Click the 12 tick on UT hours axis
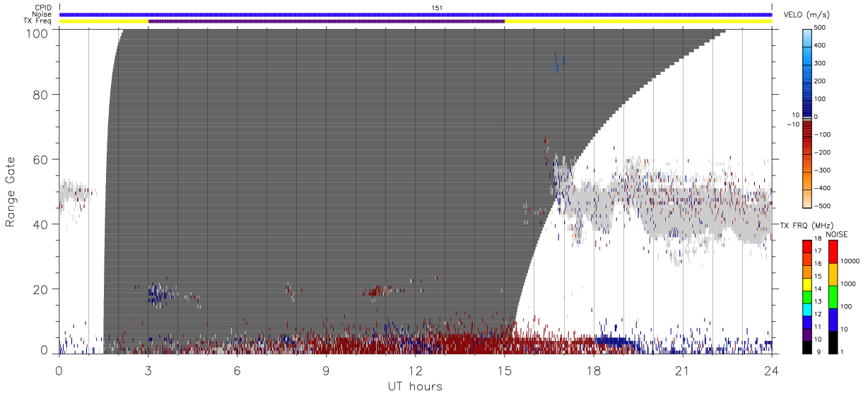The image size is (868, 401). 416,370
